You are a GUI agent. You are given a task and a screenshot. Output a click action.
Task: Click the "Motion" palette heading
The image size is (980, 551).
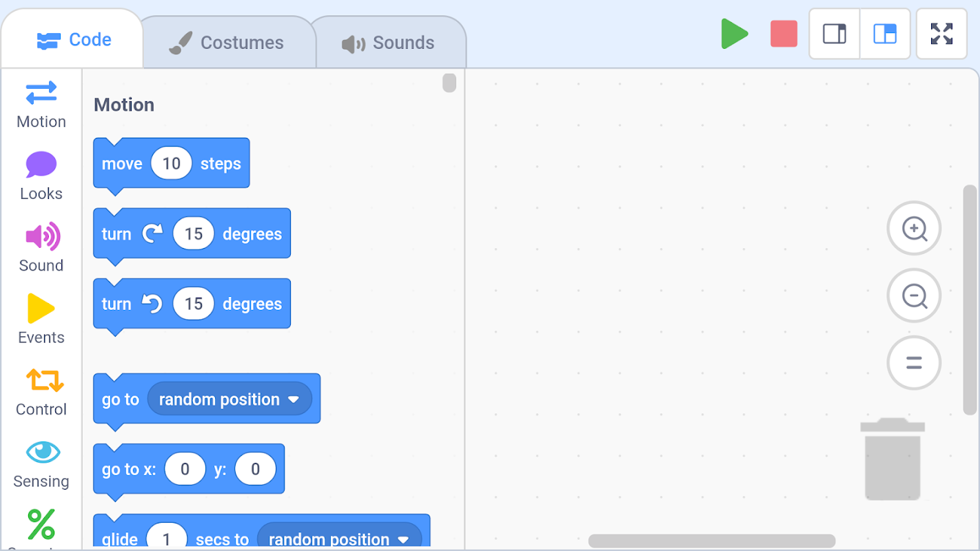tap(124, 105)
